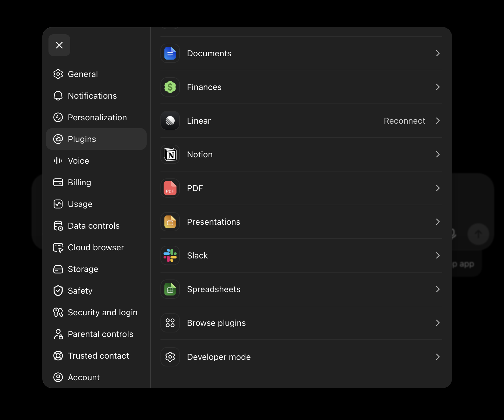Expand the Finances row chevron
This screenshot has height=420, width=504.
[438, 87]
